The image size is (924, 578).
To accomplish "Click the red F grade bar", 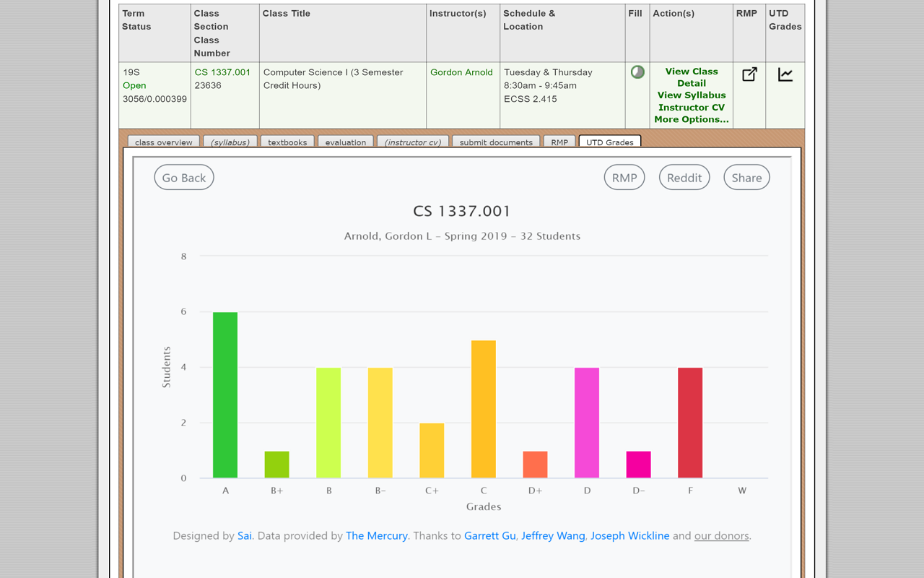I will click(x=690, y=423).
